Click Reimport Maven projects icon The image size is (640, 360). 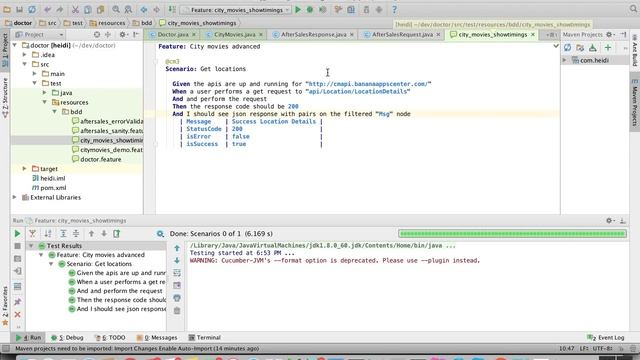tap(567, 48)
